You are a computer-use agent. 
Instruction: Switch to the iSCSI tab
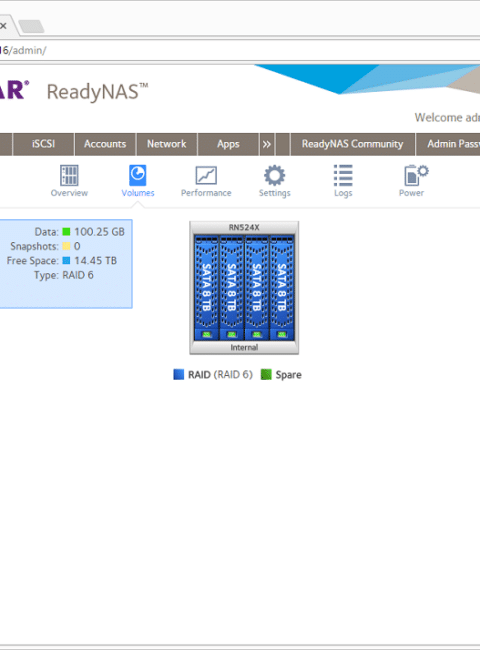tap(44, 144)
